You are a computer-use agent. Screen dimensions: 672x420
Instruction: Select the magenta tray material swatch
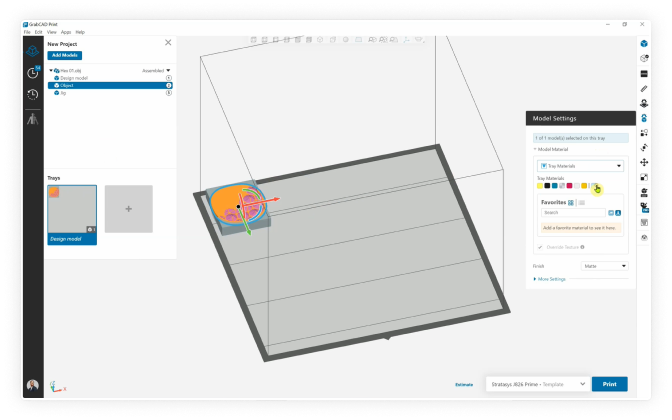[x=569, y=186]
